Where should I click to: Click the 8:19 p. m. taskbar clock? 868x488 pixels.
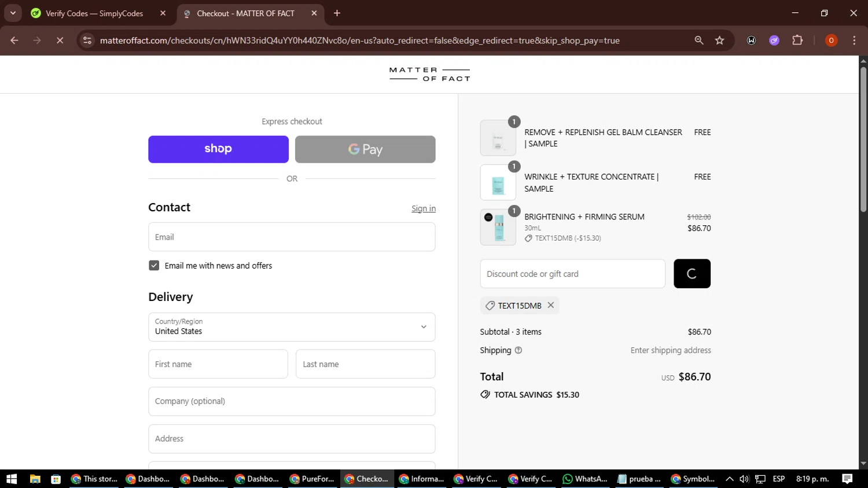pos(812,479)
